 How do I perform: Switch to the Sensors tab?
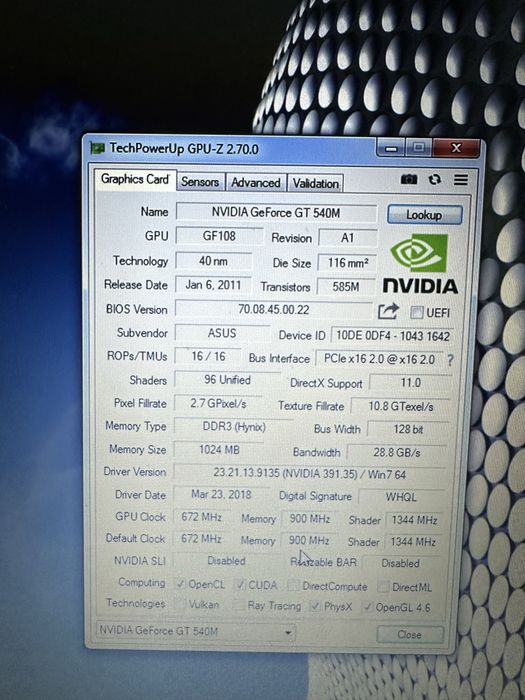click(x=200, y=182)
